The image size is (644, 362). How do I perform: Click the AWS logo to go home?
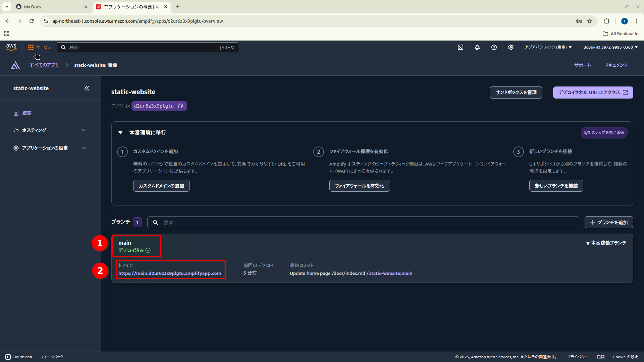11,47
